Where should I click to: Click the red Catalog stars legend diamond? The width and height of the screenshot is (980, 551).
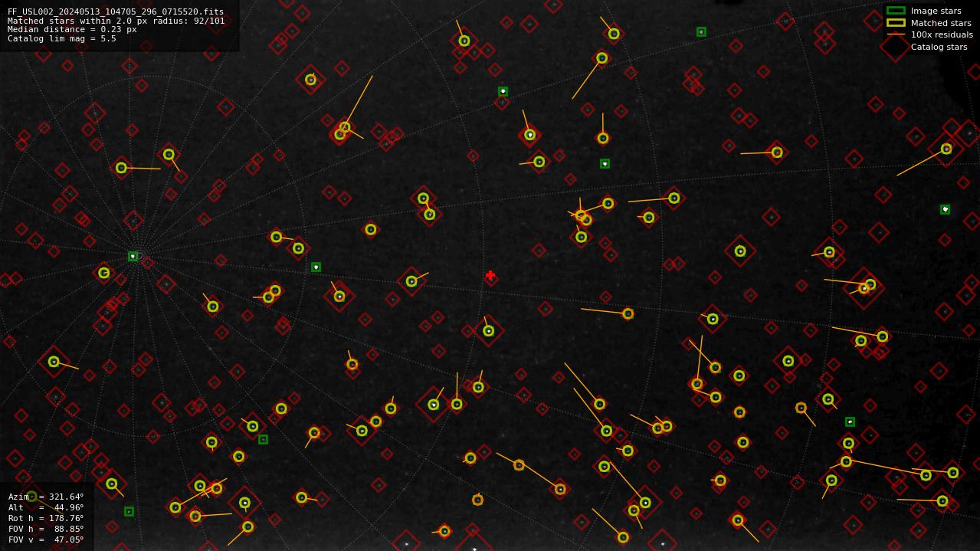tap(896, 47)
